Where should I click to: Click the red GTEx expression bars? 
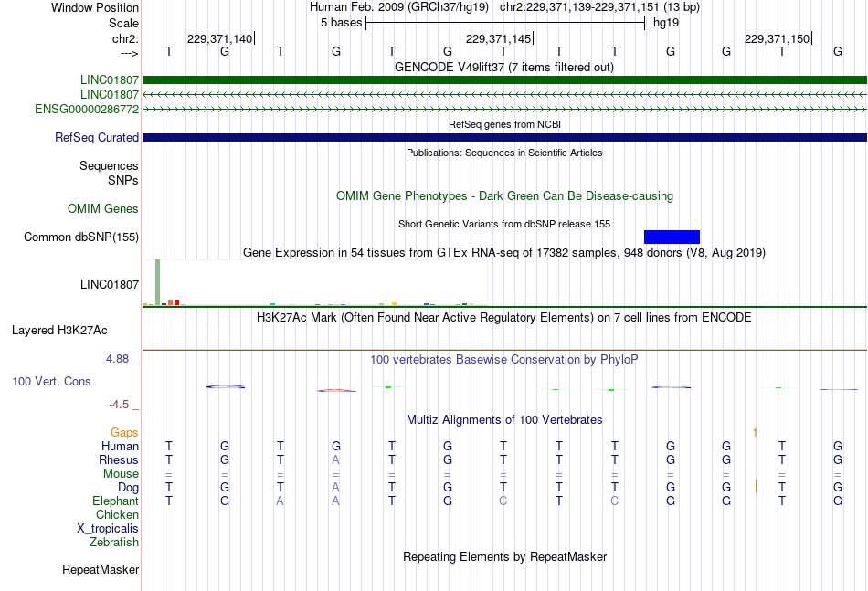[174, 302]
